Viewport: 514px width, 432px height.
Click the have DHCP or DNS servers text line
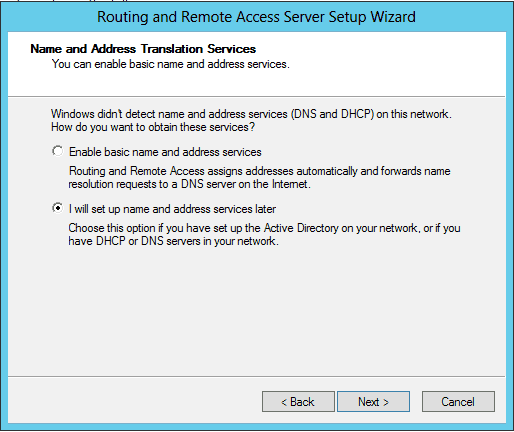click(173, 241)
